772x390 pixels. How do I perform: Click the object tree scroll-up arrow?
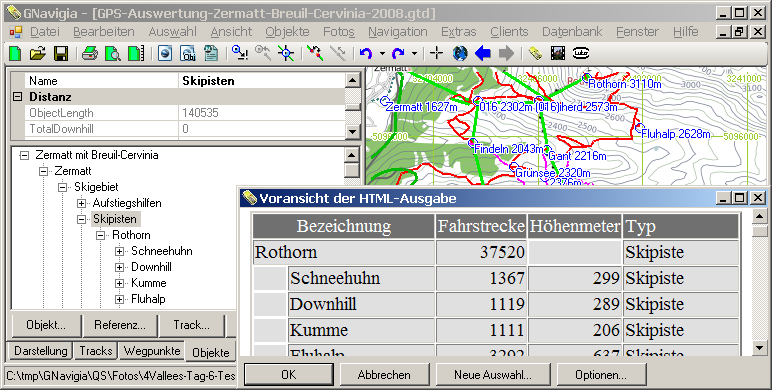352,155
